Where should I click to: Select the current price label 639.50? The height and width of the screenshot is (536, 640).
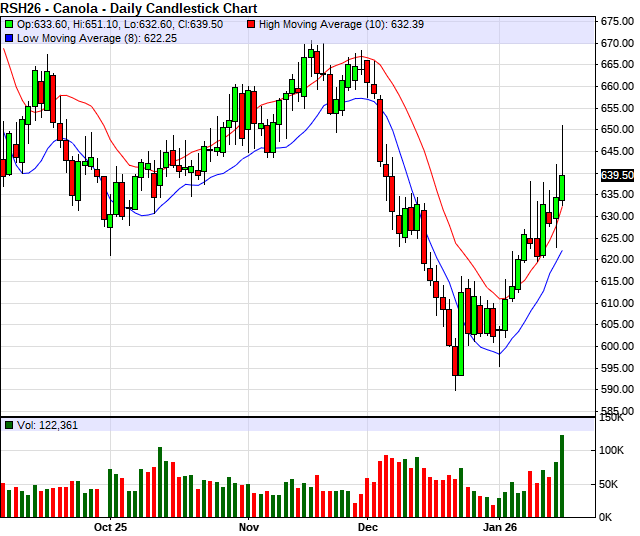618,175
